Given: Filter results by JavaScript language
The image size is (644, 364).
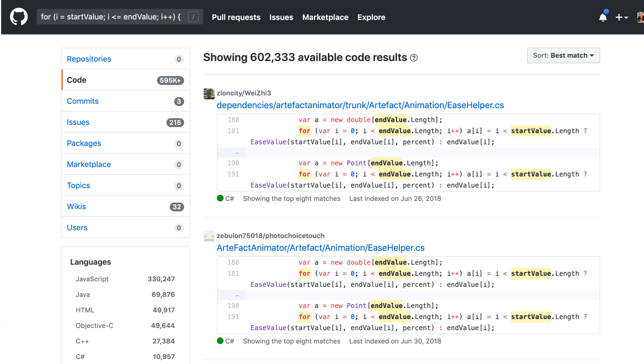Looking at the screenshot, I should point(92,279).
